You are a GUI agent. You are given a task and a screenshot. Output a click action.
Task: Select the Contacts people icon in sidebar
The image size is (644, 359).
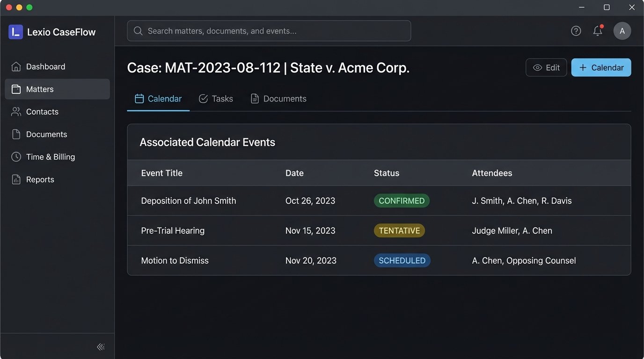click(15, 111)
